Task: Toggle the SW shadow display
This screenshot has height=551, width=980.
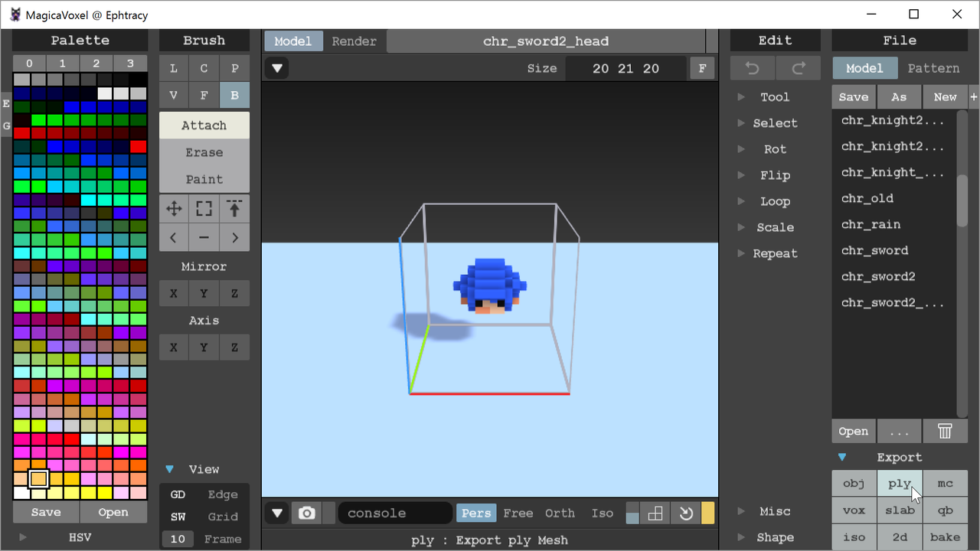Action: coord(178,517)
